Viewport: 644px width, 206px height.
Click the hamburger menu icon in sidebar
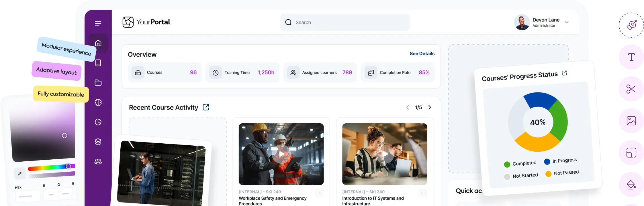pyautogui.click(x=98, y=23)
